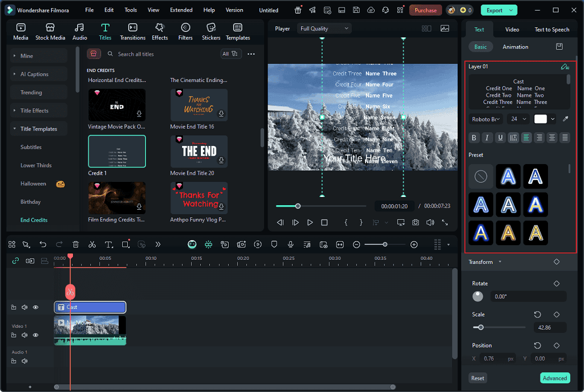Image resolution: width=584 pixels, height=392 pixels.
Task: Open the Full Quality playback dropdown
Action: pos(324,28)
